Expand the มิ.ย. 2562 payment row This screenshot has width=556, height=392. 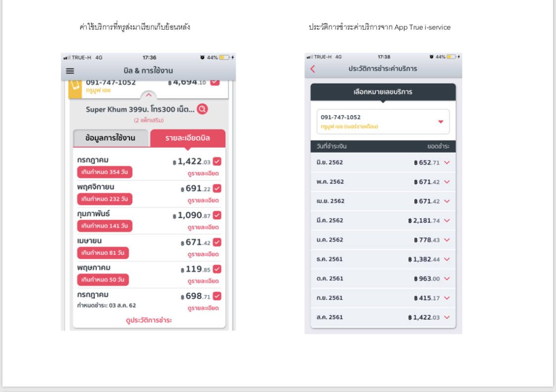pyautogui.click(x=447, y=163)
